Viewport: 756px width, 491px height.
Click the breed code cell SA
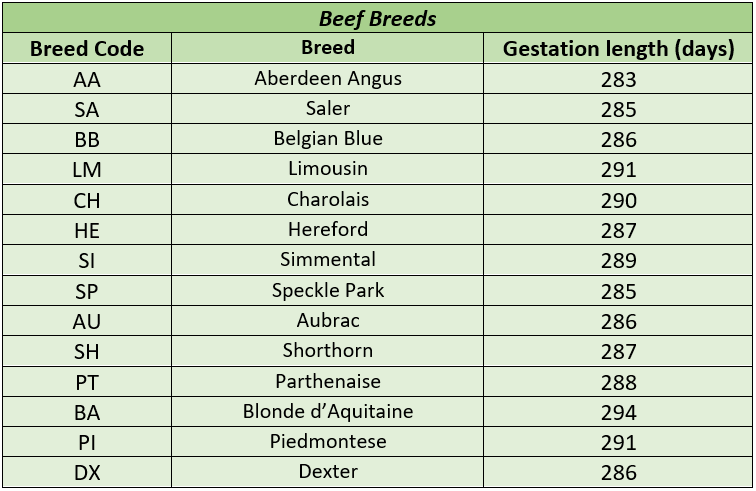click(87, 109)
